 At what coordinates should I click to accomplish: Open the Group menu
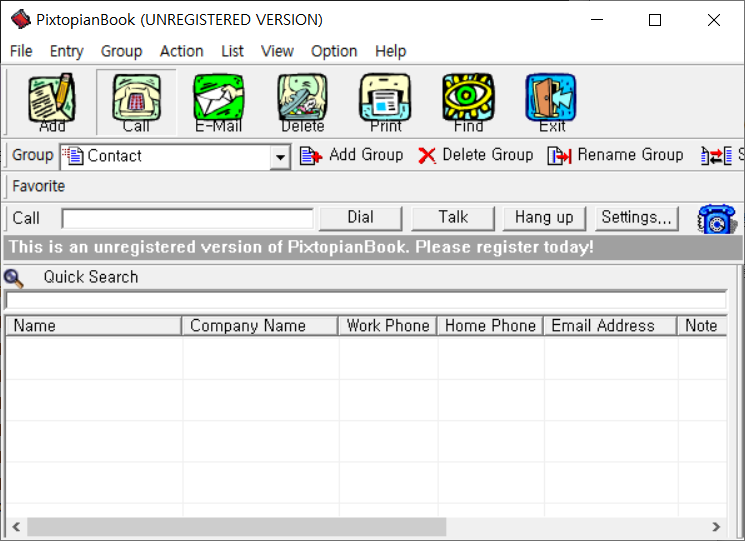(121, 51)
